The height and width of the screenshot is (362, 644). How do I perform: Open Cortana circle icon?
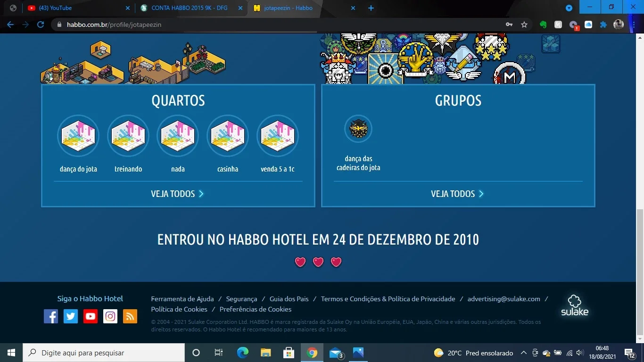coord(196,353)
